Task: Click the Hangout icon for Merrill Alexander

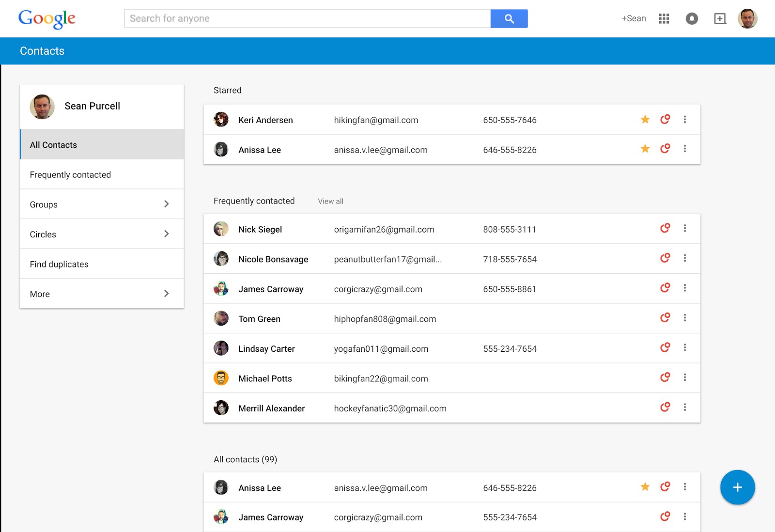Action: pos(665,407)
